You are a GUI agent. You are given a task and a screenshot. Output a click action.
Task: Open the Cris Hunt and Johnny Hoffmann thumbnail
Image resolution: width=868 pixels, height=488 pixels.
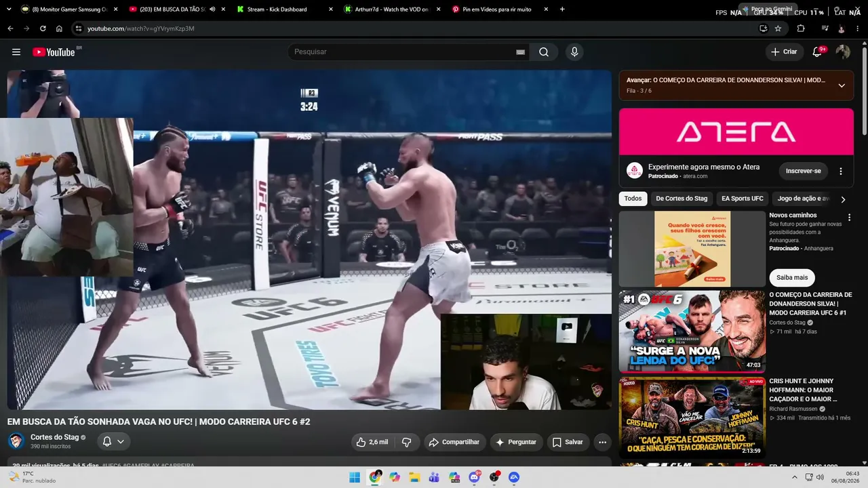click(692, 418)
